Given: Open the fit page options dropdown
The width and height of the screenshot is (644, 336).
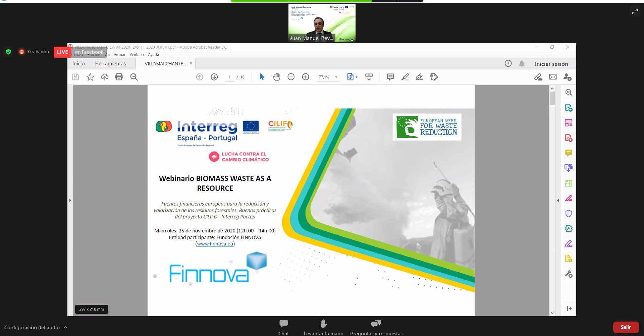Looking at the screenshot, I should [x=356, y=77].
